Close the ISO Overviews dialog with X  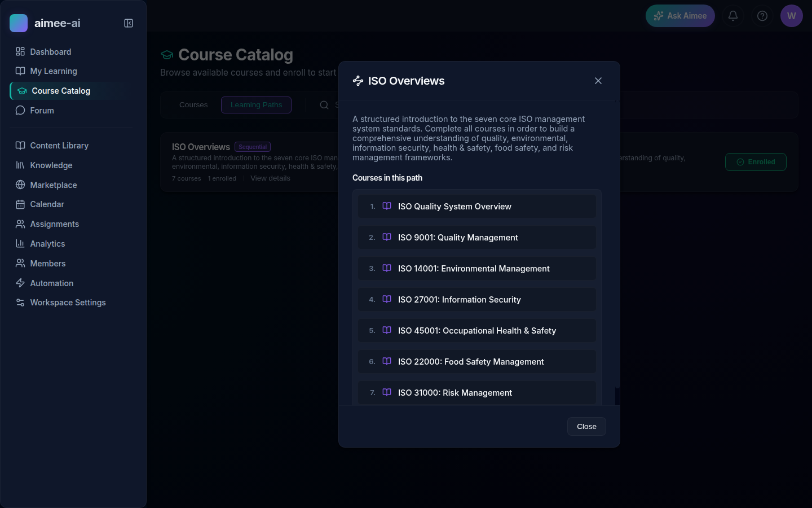598,81
